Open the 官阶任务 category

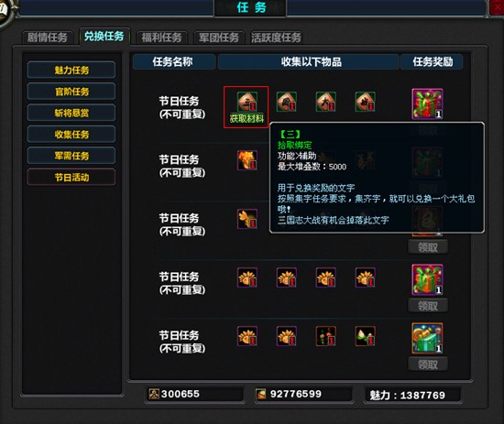coord(71,92)
